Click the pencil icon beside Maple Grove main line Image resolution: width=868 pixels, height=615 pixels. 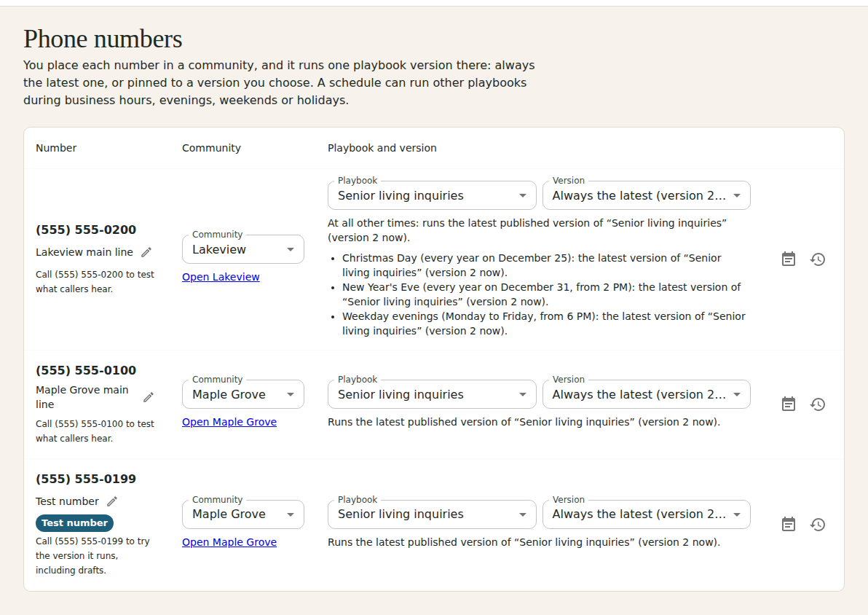pyautogui.click(x=149, y=397)
